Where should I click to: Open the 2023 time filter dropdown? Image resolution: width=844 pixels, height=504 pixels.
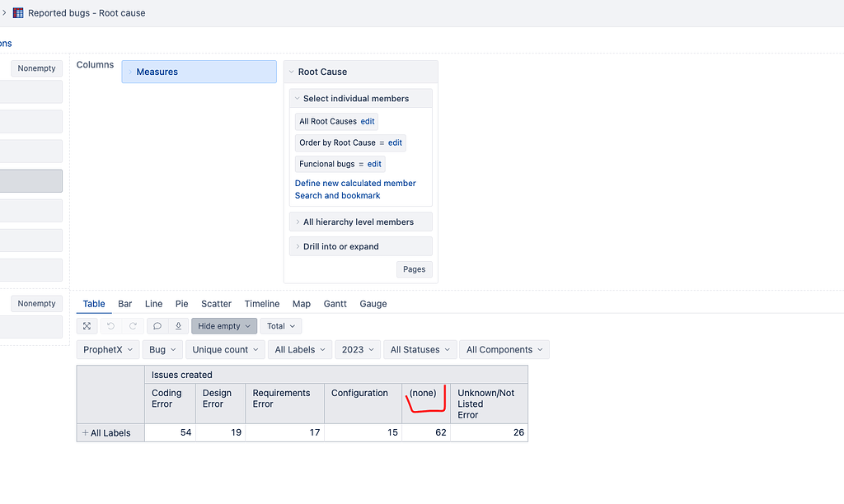357,350
